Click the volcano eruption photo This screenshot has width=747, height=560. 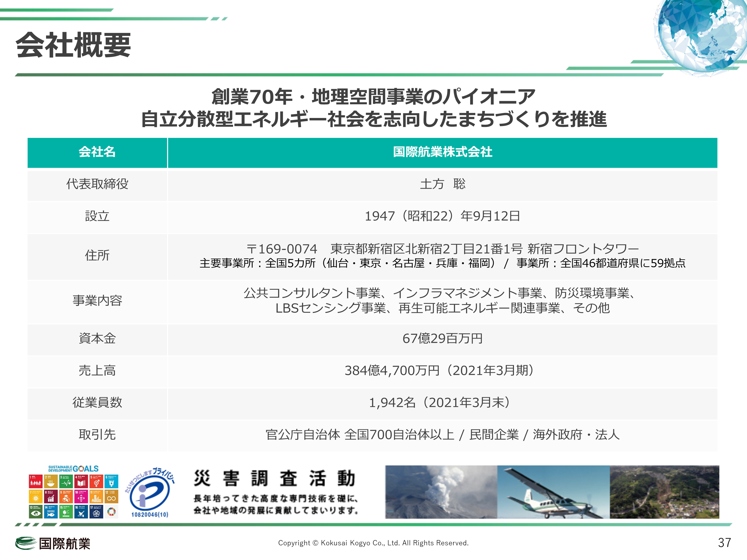[x=441, y=492]
